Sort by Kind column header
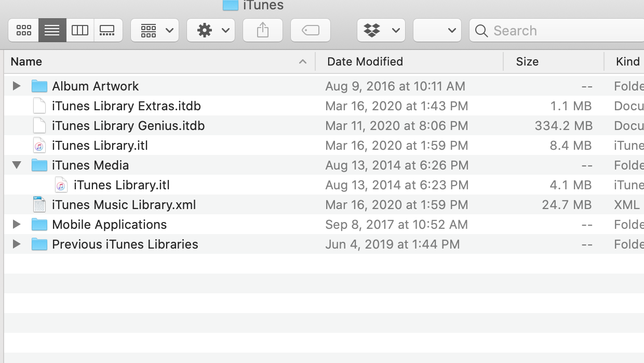The height and width of the screenshot is (363, 644). (x=628, y=61)
